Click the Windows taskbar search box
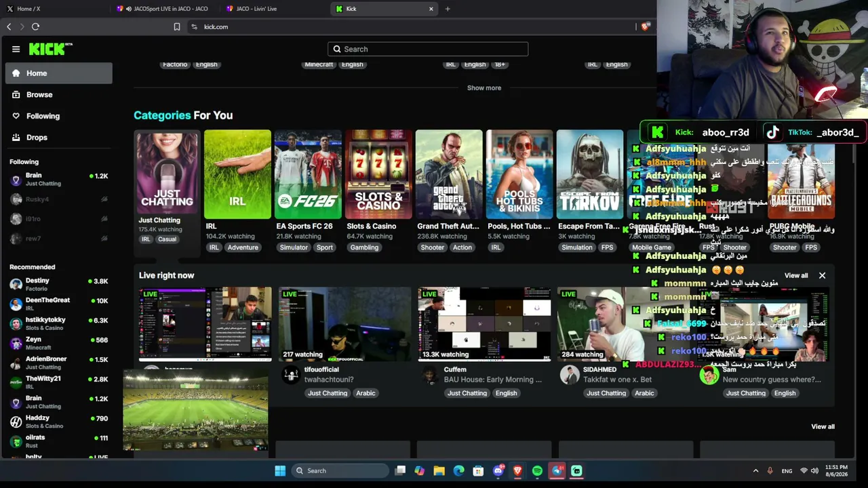The image size is (868, 488). (340, 470)
